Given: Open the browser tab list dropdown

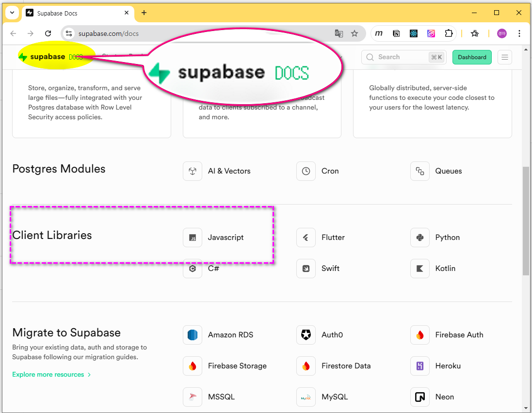Looking at the screenshot, I should 12,13.
